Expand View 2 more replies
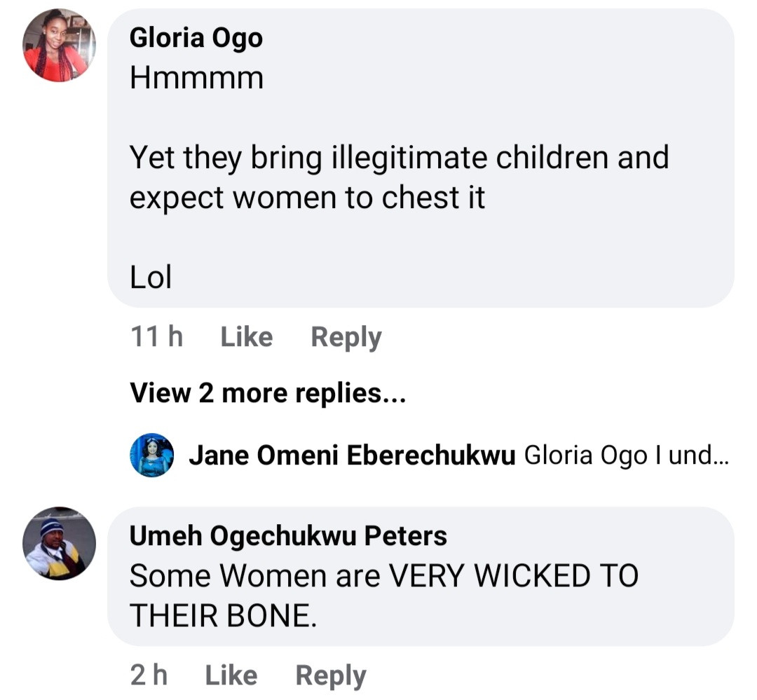Image resolution: width=757 pixels, height=700 pixels. point(268,393)
